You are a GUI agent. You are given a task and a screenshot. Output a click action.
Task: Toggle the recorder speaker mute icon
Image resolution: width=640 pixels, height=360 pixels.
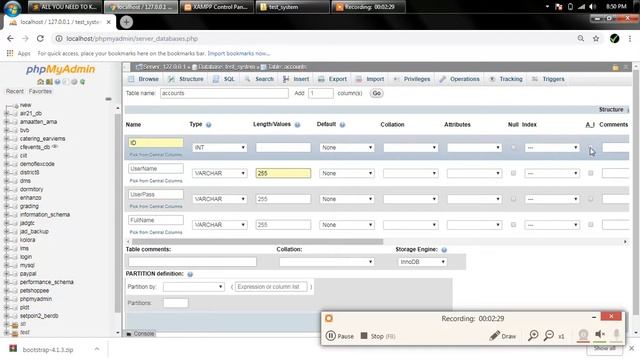click(600, 335)
